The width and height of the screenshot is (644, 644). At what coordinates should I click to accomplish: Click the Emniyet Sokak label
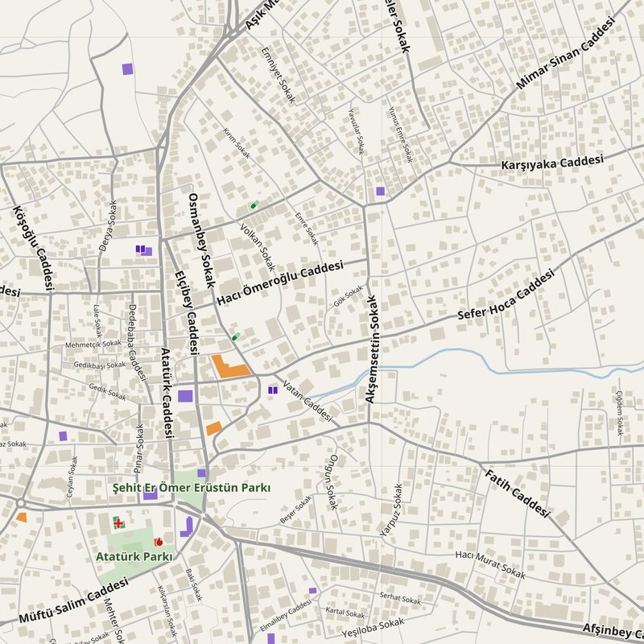point(278,74)
